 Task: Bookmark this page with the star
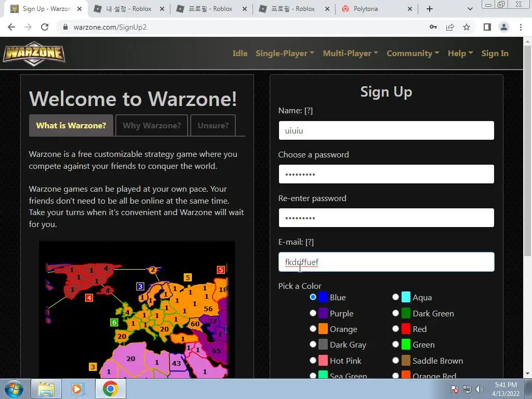tap(467, 27)
